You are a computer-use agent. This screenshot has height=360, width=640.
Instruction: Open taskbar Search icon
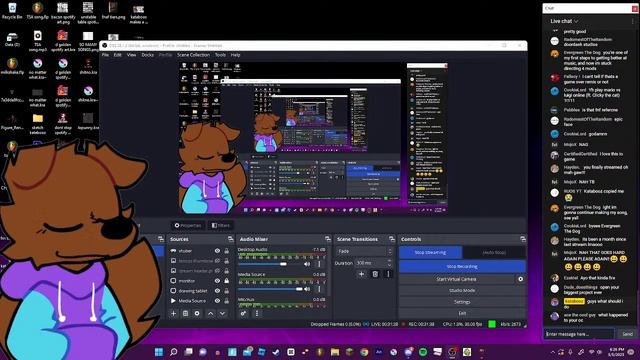(173, 352)
